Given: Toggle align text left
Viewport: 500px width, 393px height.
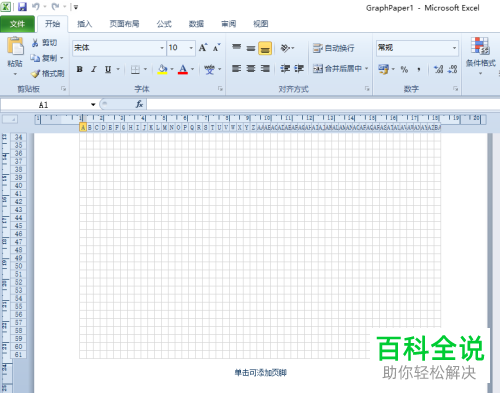Looking at the screenshot, I should [x=237, y=69].
